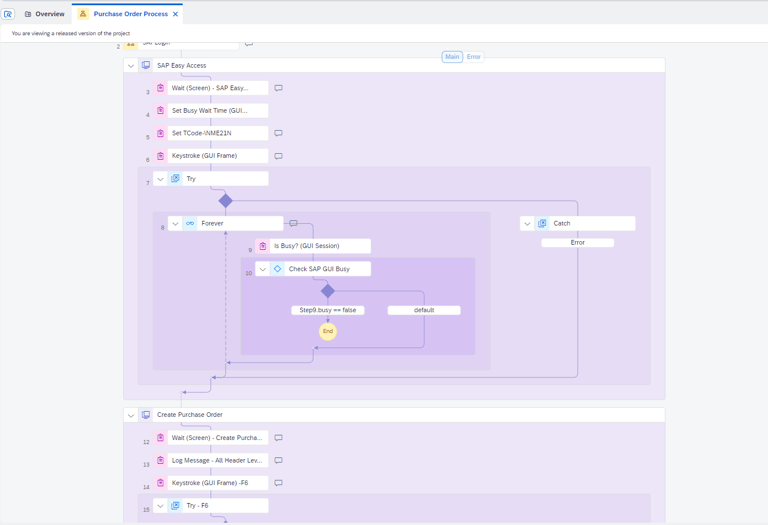Click the Log Message - All Header Lev... icon

click(x=160, y=460)
